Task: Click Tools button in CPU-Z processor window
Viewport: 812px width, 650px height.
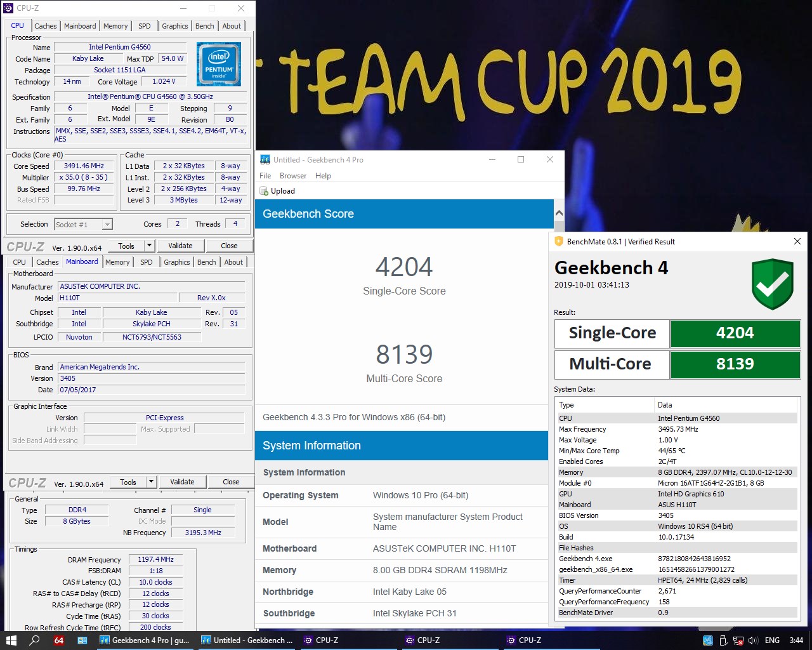Action: pos(126,246)
